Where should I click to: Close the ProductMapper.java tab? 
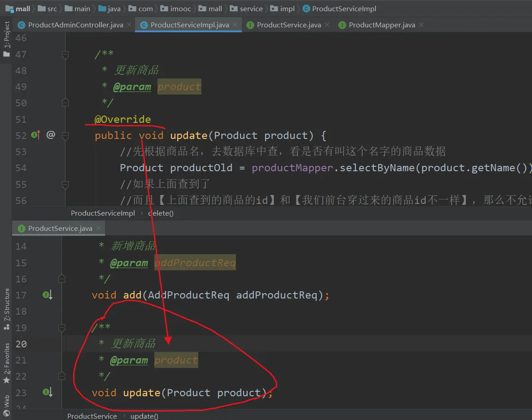421,25
